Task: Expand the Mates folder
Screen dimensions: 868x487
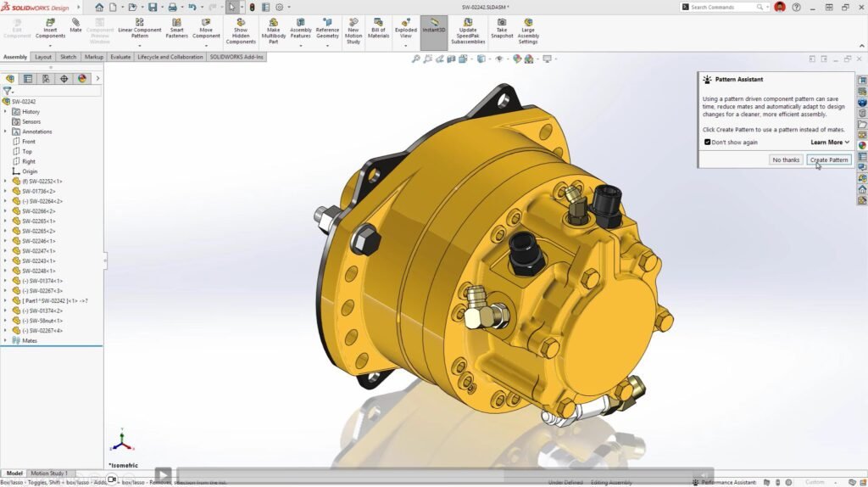Action: click(x=6, y=340)
